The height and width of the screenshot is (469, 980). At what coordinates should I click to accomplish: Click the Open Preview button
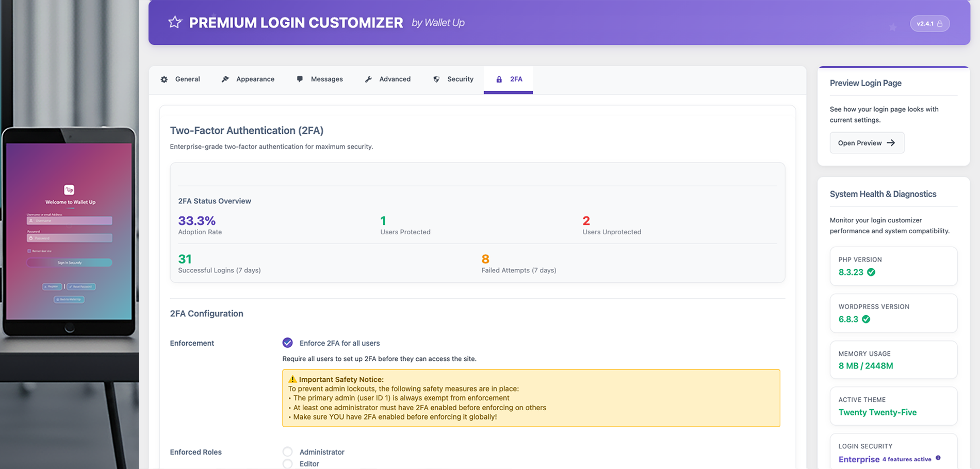pos(867,143)
